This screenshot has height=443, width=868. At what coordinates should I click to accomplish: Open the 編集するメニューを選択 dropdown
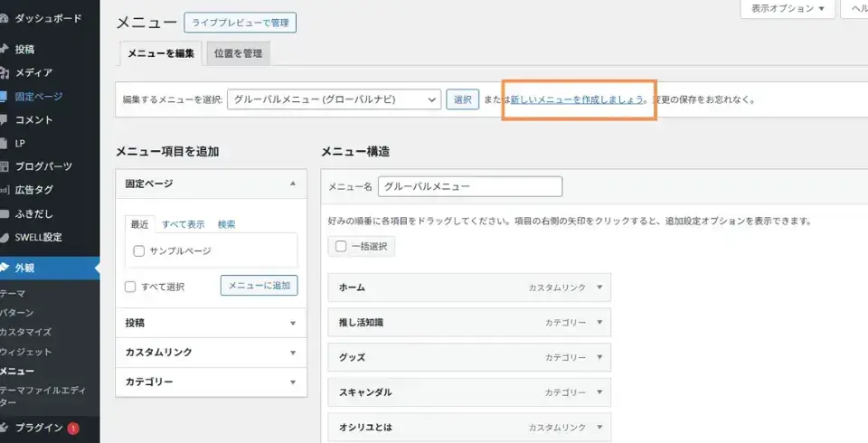[335, 99]
